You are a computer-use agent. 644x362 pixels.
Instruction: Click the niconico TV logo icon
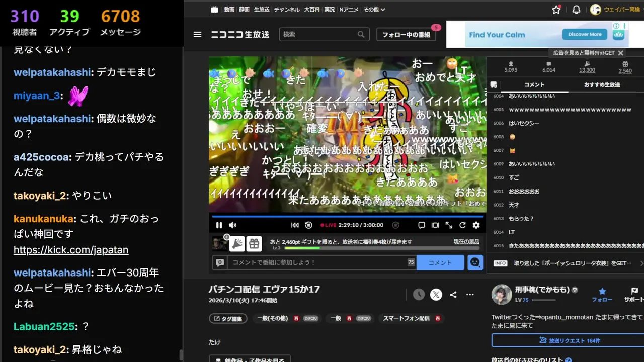215,9
